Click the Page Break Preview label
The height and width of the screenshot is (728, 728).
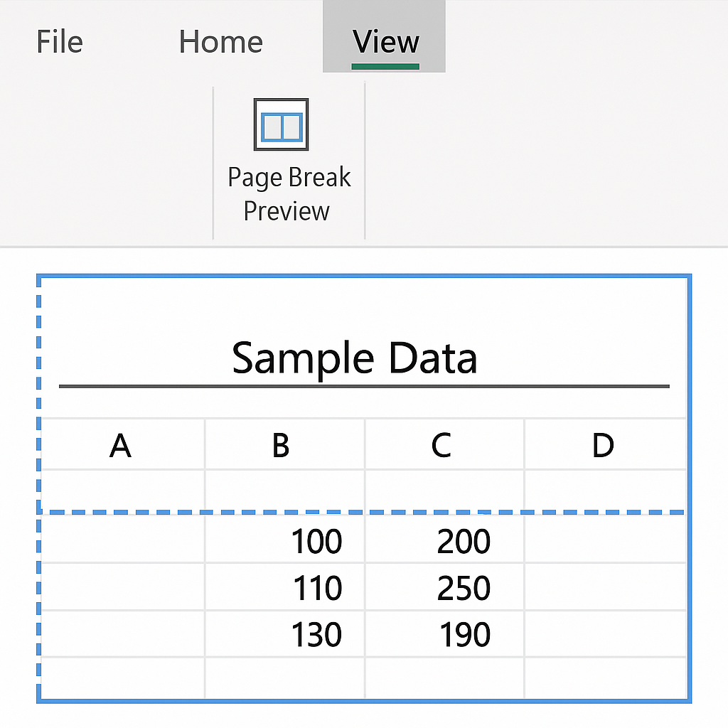coord(289,194)
